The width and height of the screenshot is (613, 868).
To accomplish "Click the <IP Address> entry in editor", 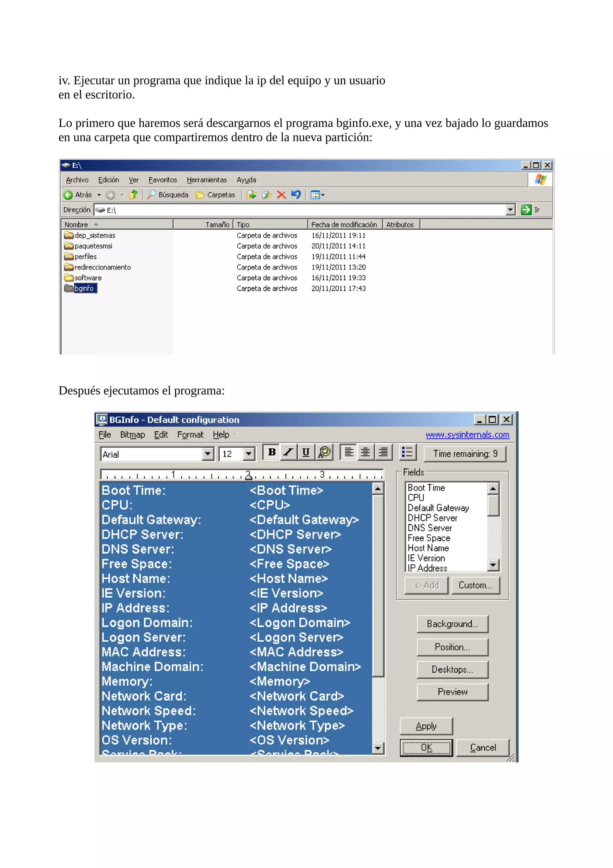I will [288, 608].
